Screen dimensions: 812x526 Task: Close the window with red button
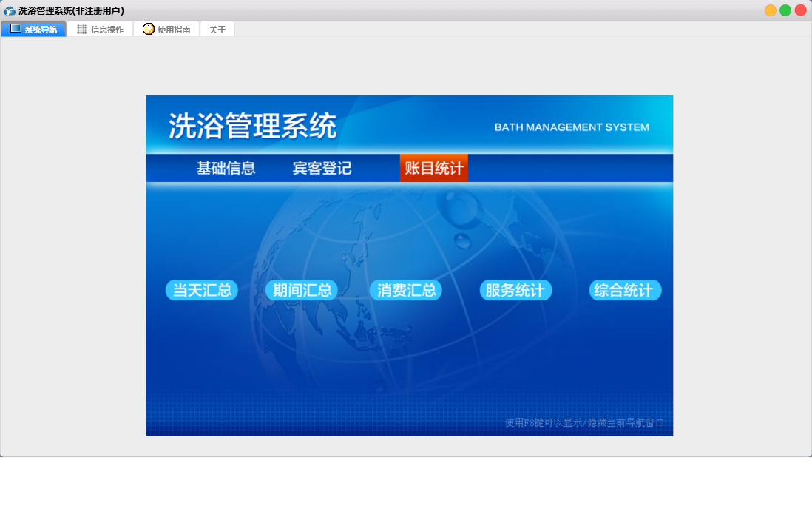[x=800, y=10]
